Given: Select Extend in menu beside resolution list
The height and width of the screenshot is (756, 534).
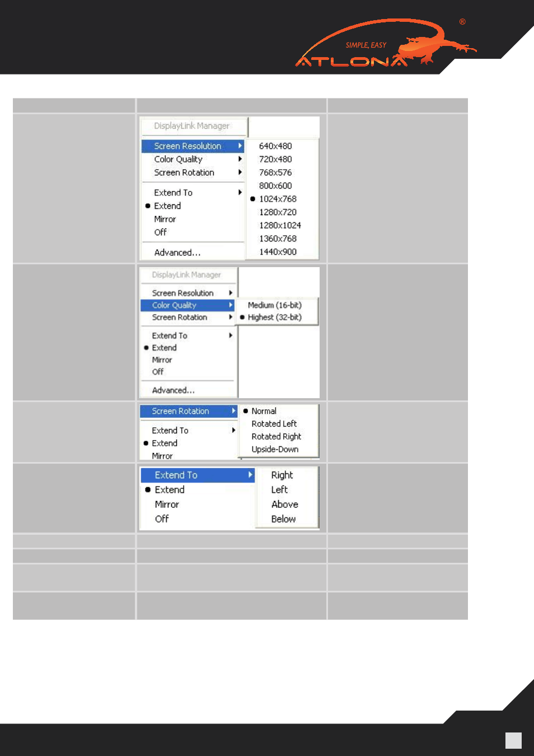Looking at the screenshot, I should point(167,206).
